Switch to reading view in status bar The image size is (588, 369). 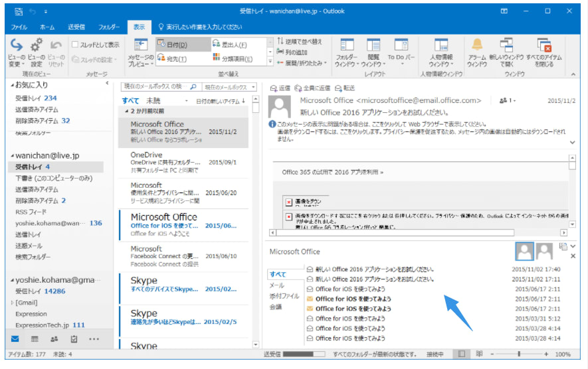[x=479, y=354]
